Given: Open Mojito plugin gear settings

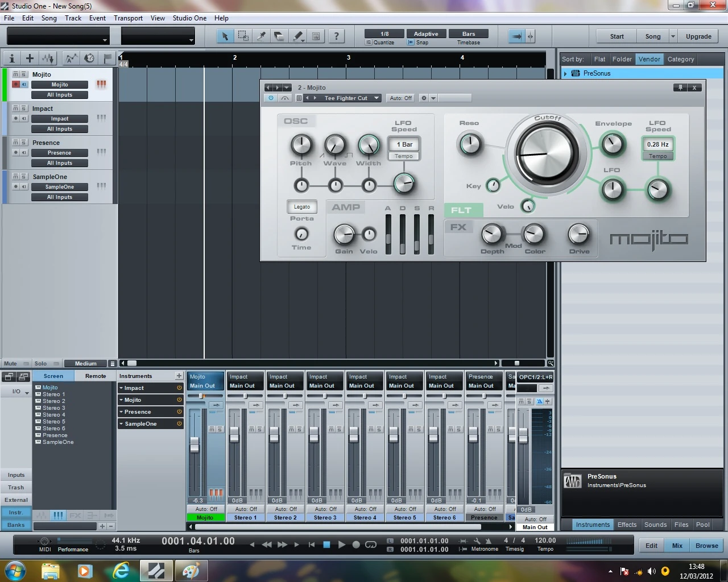Looking at the screenshot, I should point(423,98).
